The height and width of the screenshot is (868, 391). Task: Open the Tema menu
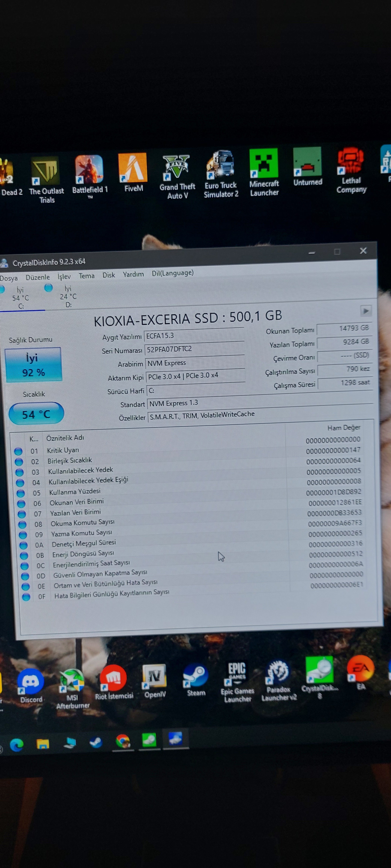tap(86, 276)
